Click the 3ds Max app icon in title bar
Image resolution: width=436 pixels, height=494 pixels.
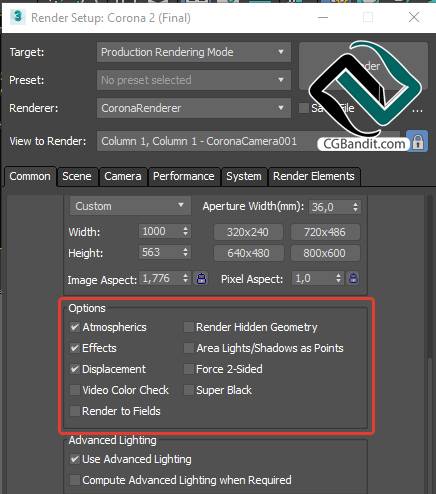click(17, 17)
